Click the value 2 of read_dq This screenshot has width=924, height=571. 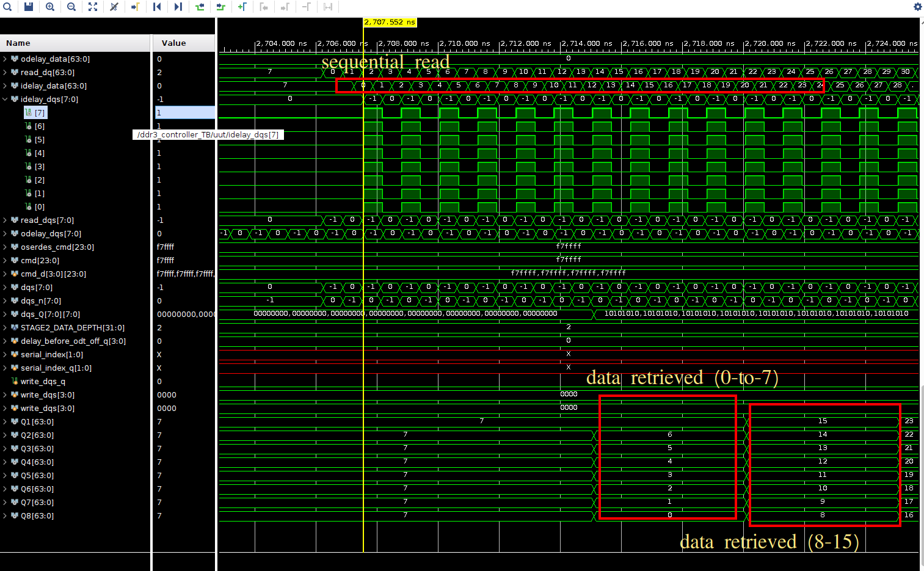[x=159, y=73]
